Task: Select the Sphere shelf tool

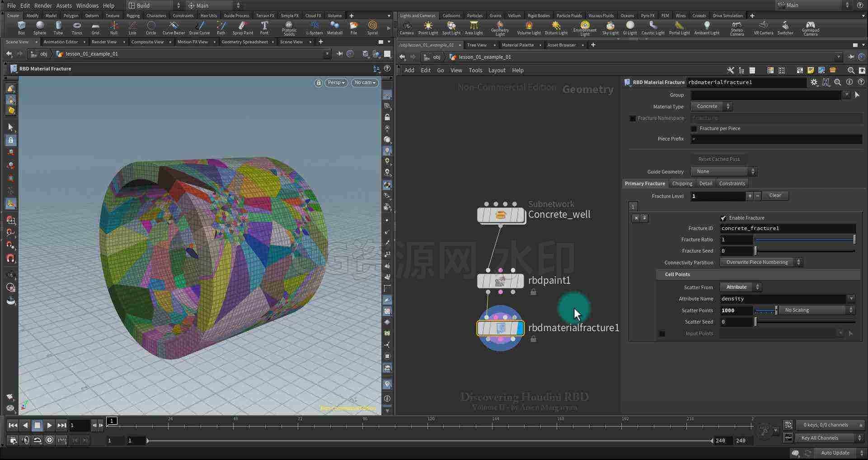Action: coord(40,28)
